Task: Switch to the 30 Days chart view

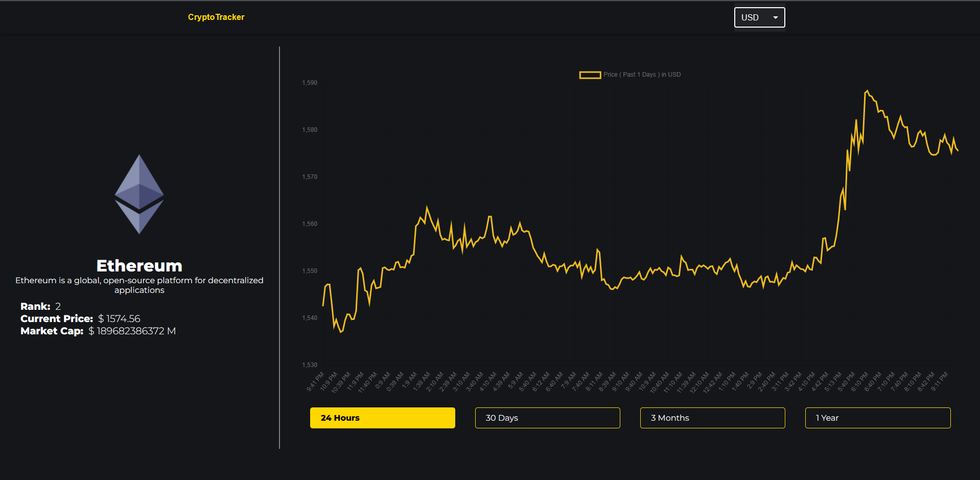Action: click(547, 418)
